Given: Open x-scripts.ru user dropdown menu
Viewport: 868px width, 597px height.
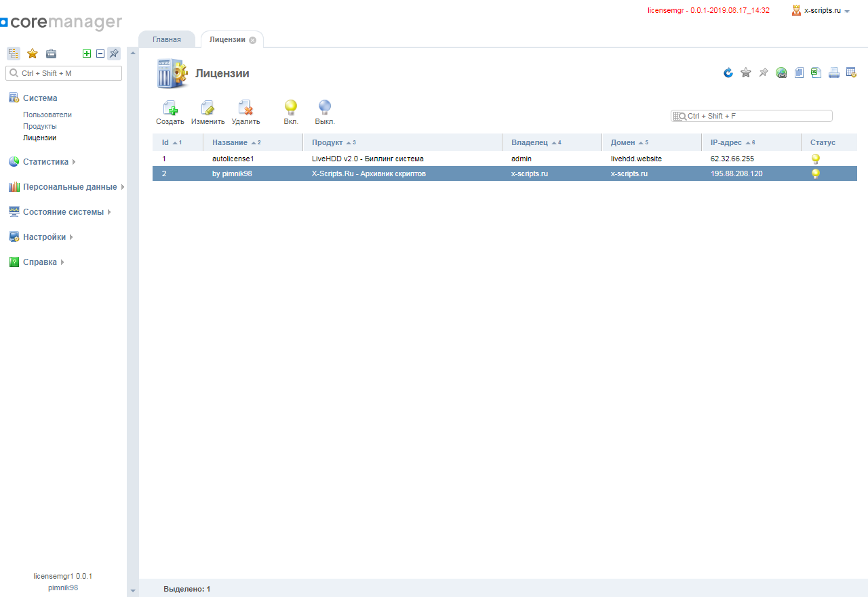Looking at the screenshot, I should pyautogui.click(x=822, y=11).
